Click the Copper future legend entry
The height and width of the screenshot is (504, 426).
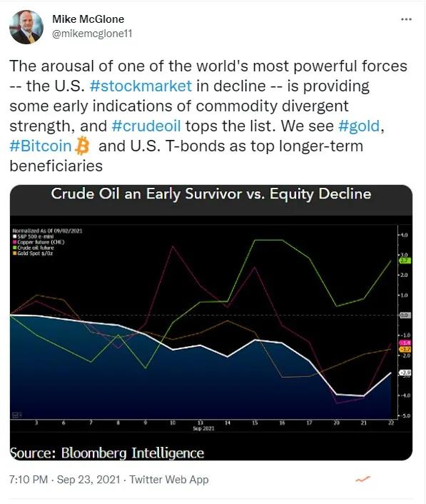[39, 242]
